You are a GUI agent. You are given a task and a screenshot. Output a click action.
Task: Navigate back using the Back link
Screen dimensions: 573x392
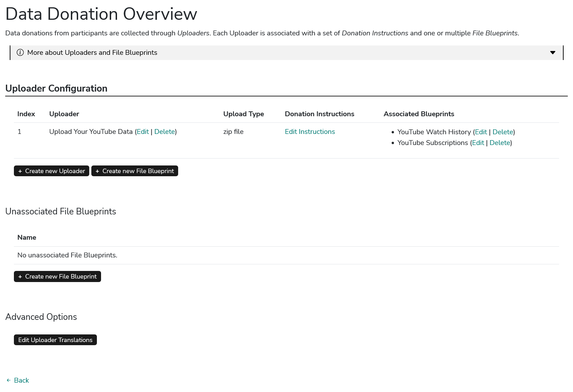point(22,380)
